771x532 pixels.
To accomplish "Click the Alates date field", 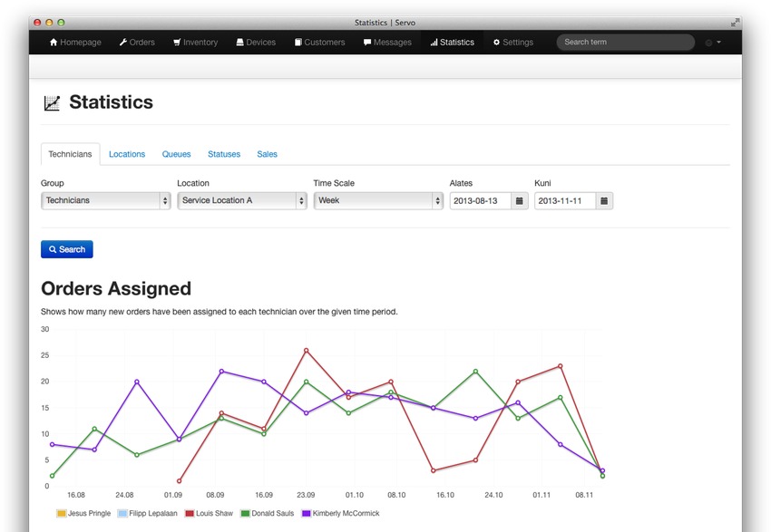I will pyautogui.click(x=481, y=201).
